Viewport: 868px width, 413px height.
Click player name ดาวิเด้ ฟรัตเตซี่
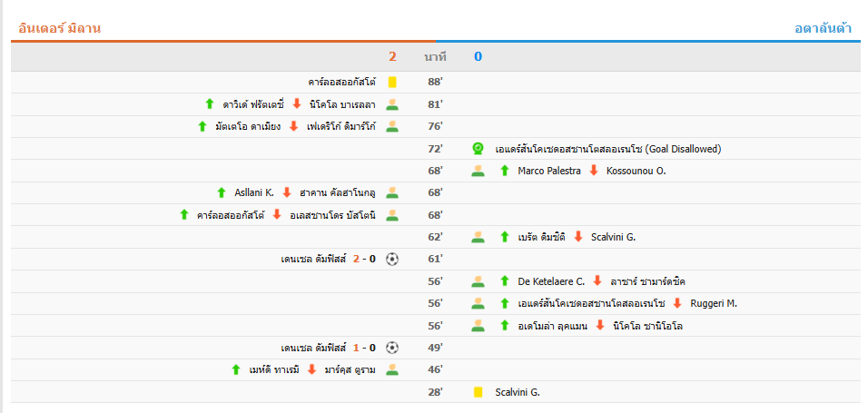coord(253,104)
